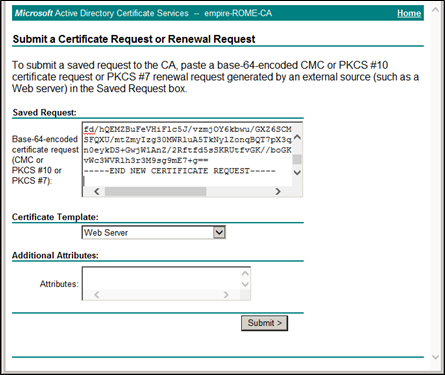Click the Saved Request vertical scrollbar thumb
Image resolution: width=445 pixels, height=375 pixels.
(x=297, y=159)
